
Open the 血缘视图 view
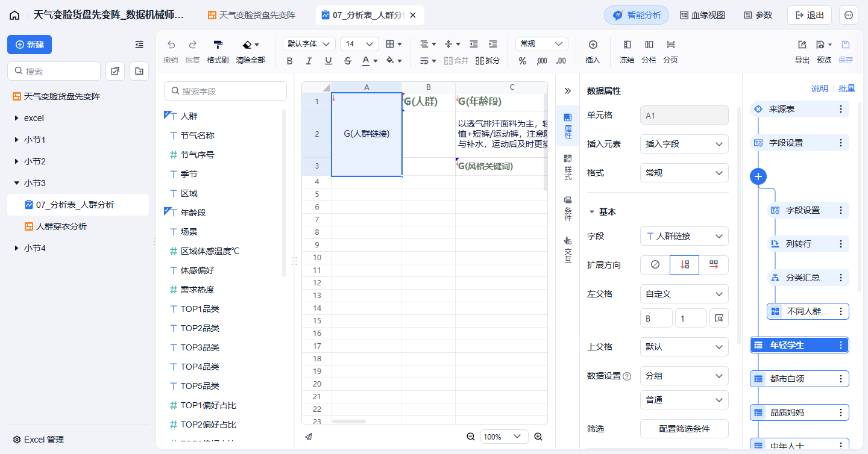[702, 15]
